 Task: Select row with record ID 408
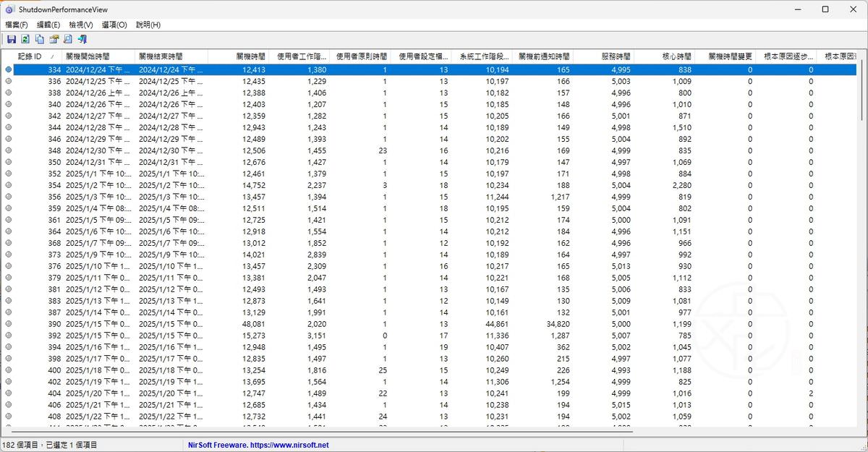(x=429, y=417)
